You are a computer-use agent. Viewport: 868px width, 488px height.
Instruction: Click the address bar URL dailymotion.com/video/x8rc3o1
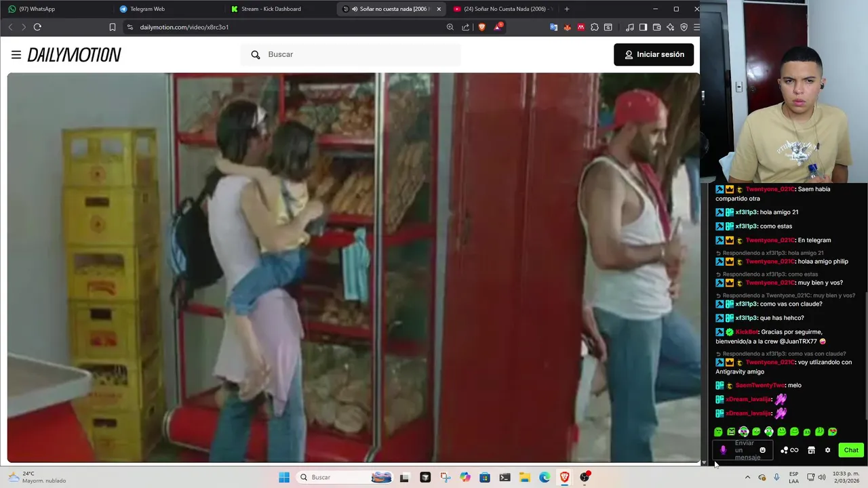point(184,27)
